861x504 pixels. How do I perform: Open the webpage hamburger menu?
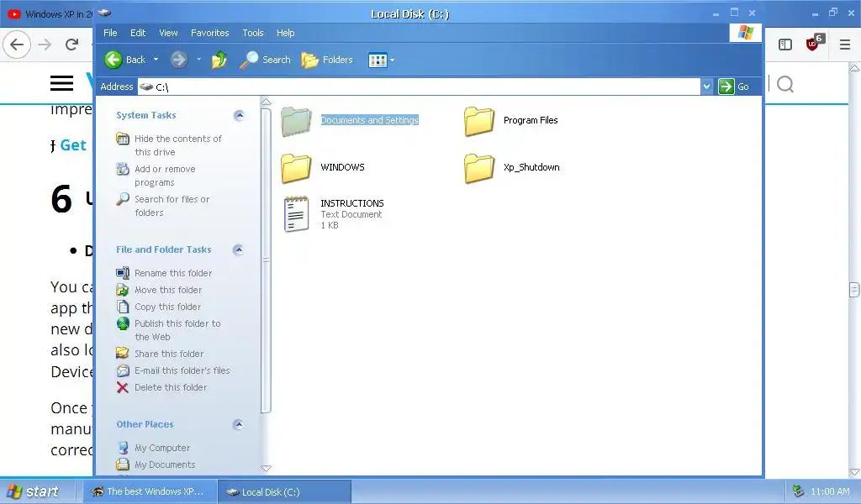[62, 83]
